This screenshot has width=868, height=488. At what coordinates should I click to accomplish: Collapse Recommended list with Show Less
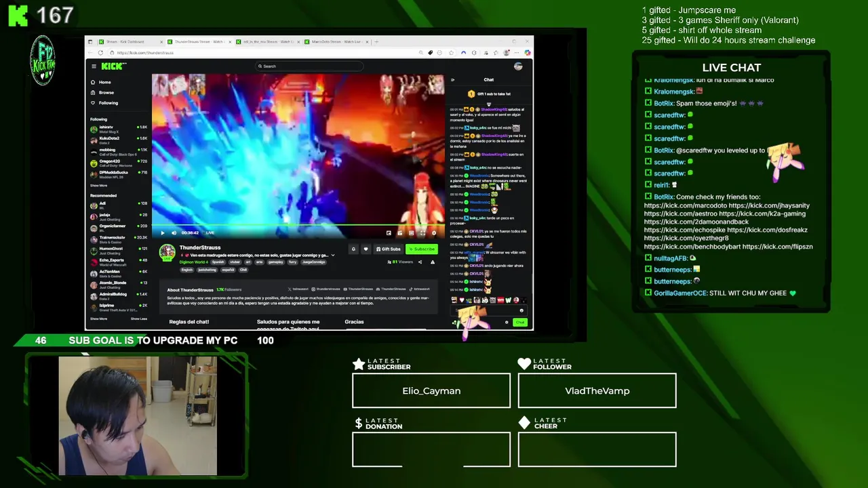[139, 319]
